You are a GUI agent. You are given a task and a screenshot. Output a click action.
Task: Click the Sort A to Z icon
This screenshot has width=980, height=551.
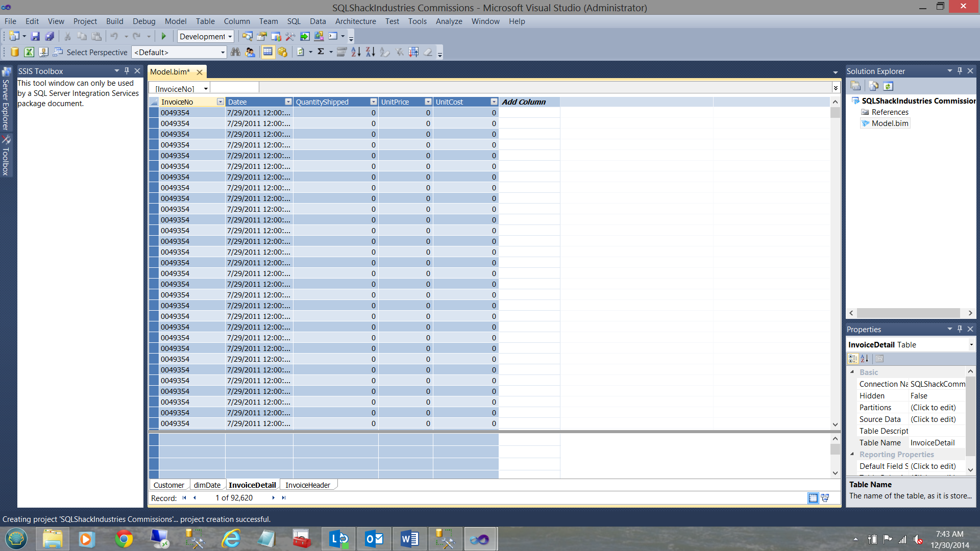tap(356, 52)
